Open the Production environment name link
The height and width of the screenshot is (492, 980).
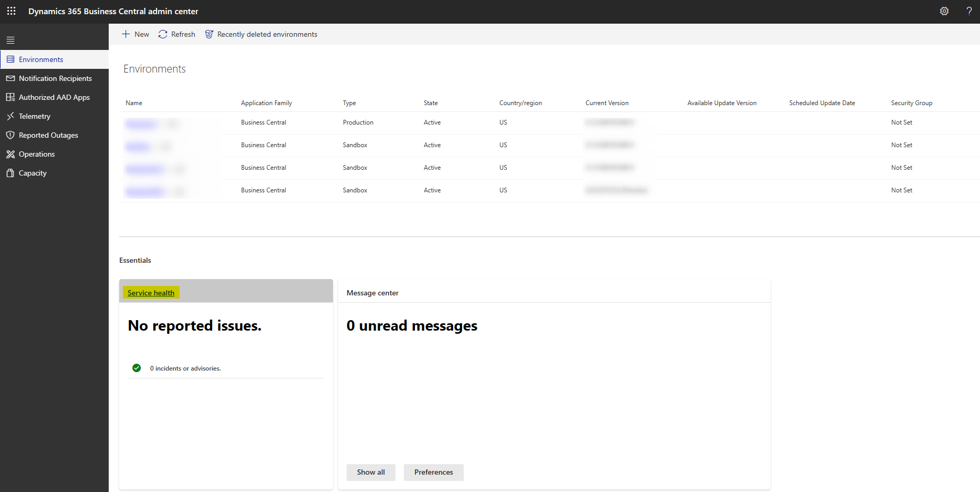pyautogui.click(x=142, y=124)
